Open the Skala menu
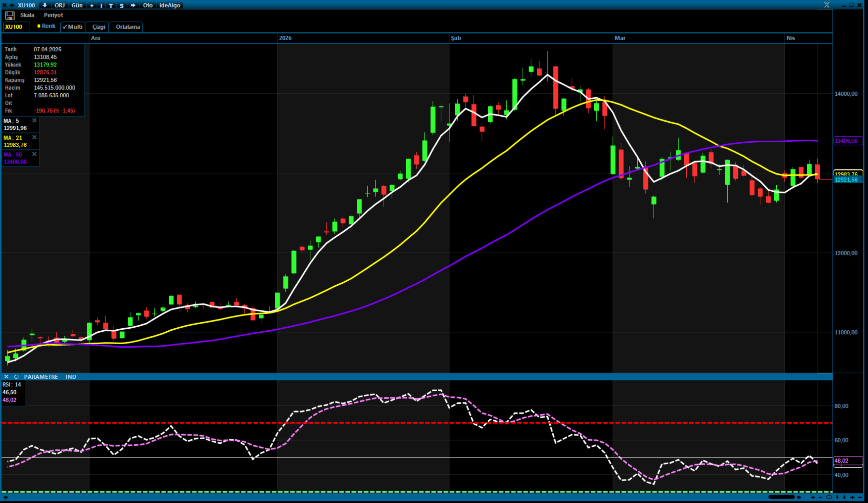The width and height of the screenshot is (868, 503). point(27,15)
